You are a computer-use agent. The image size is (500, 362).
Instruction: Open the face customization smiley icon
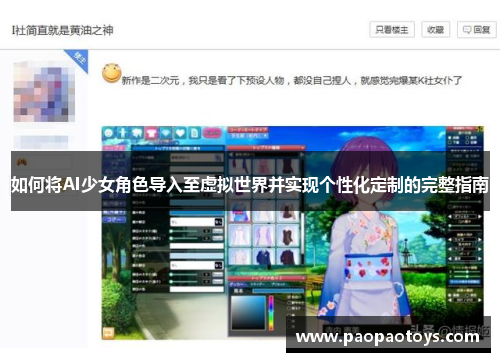[x=108, y=133]
